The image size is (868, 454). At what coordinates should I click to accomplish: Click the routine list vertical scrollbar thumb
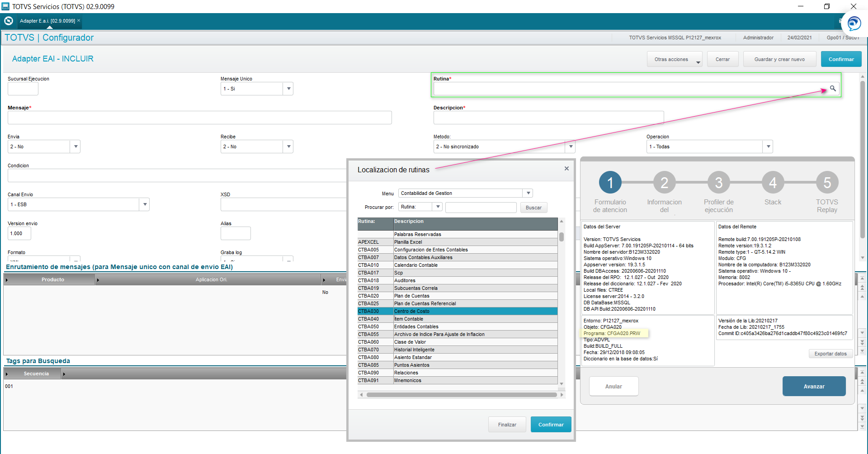pos(561,237)
